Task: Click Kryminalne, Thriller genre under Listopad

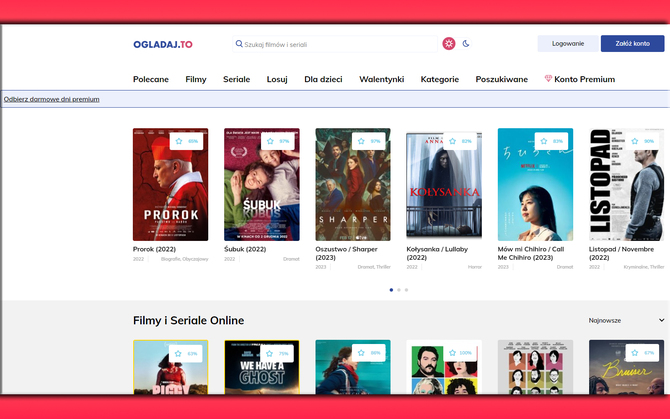Action: 644,267
